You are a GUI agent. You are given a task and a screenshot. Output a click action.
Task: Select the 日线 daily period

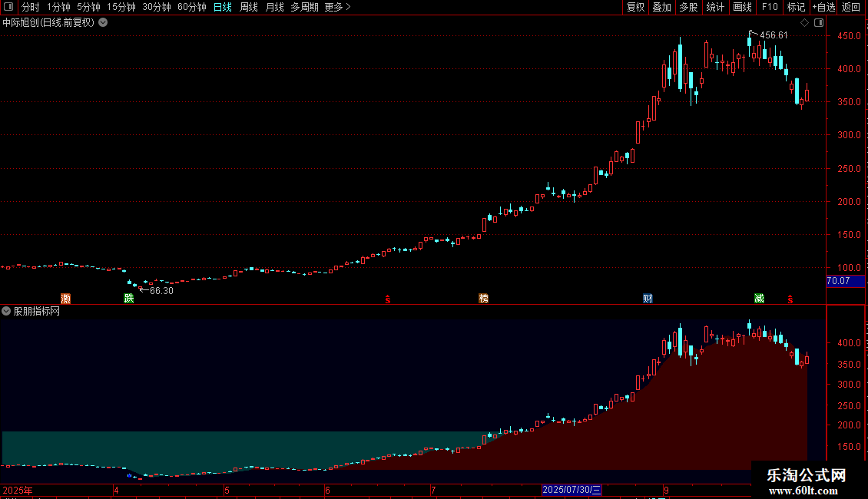coord(223,7)
